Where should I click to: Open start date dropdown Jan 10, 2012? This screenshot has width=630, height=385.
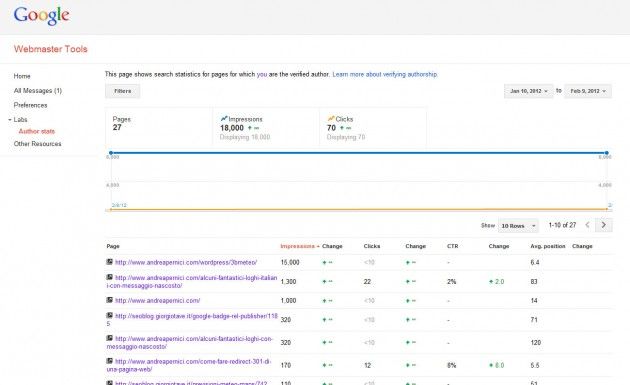tap(529, 91)
